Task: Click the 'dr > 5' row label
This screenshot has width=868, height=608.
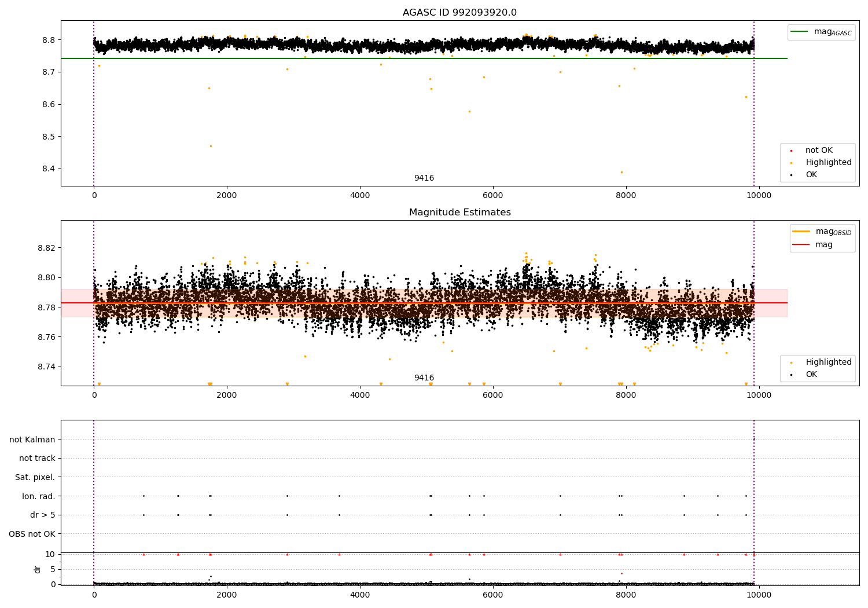Action: 43,515
